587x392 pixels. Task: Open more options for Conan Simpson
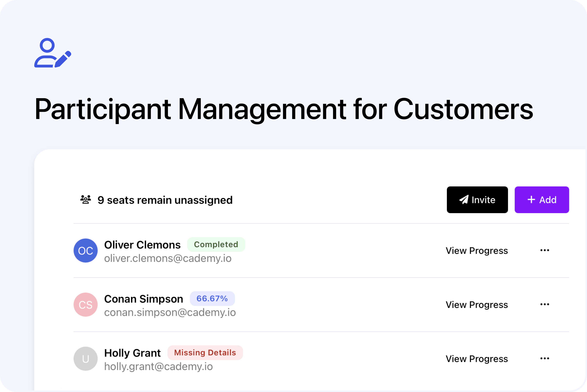(545, 304)
